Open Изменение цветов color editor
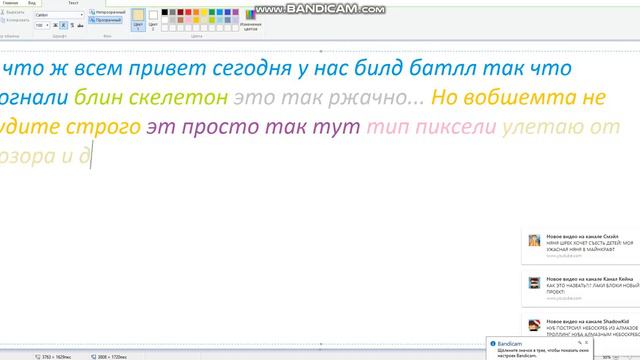This screenshot has height=360, width=640. coord(250,20)
